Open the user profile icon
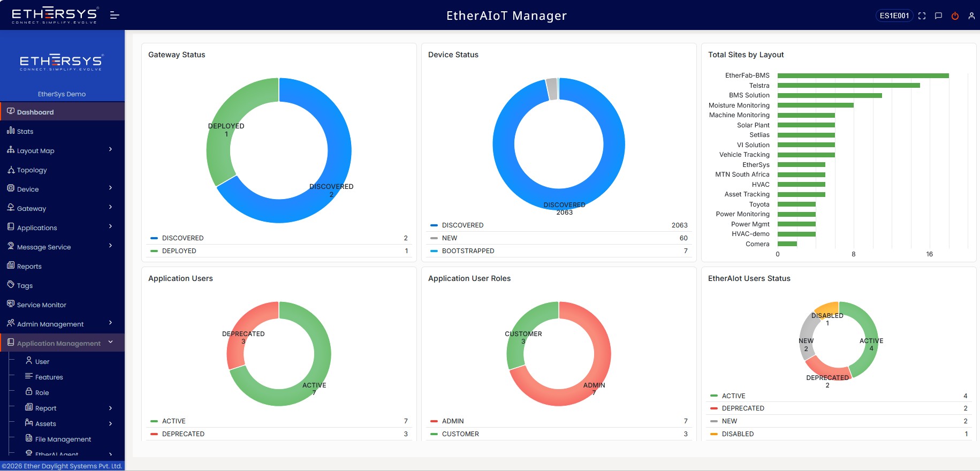The height and width of the screenshot is (471, 980). coord(971,16)
